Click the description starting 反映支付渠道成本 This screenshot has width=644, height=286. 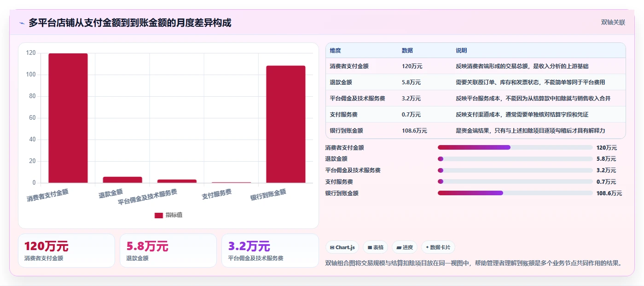[522, 115]
